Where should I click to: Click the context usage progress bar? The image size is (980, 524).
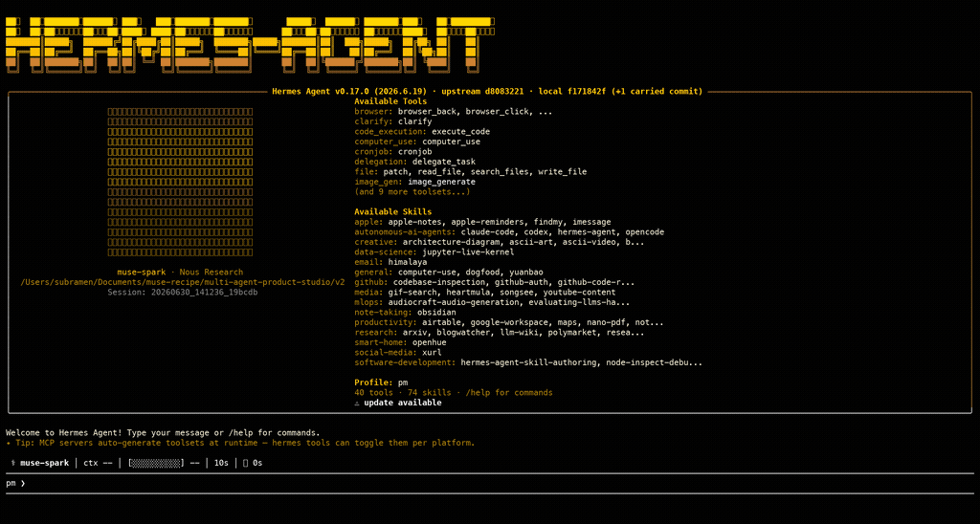coord(156,463)
